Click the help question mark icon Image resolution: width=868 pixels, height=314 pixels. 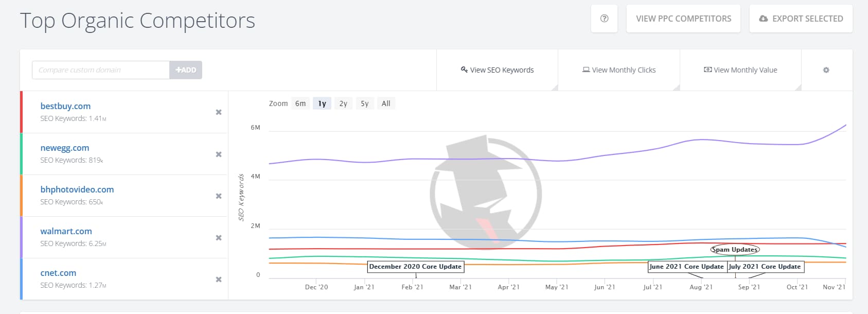point(604,19)
